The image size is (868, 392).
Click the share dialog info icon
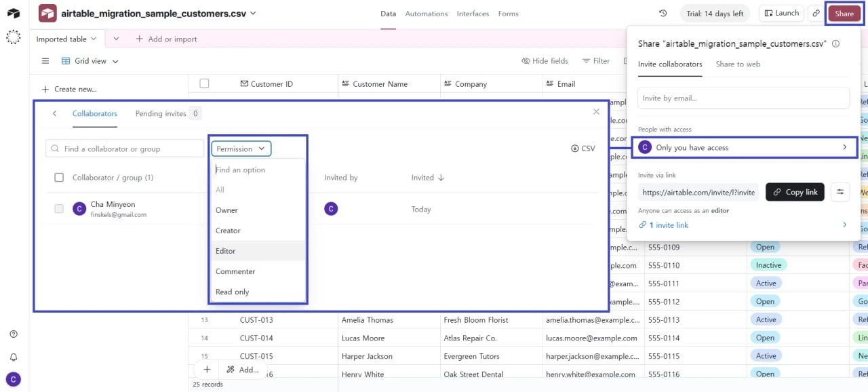pyautogui.click(x=835, y=43)
